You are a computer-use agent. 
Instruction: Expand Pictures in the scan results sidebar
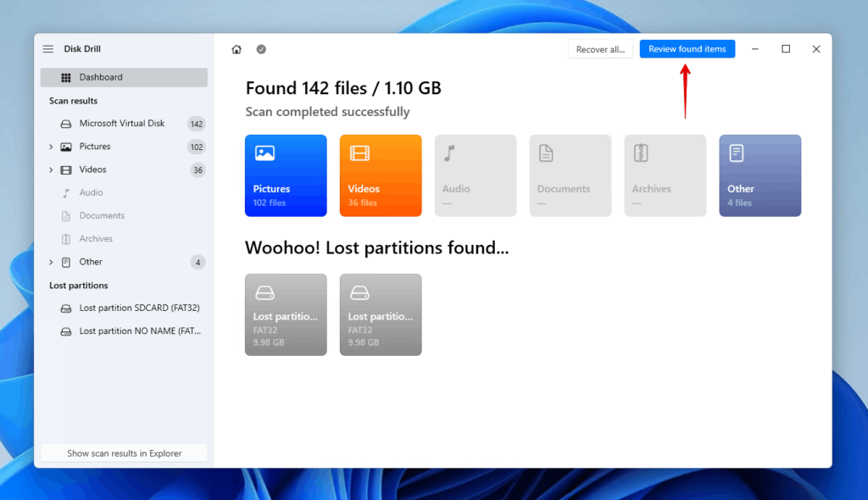coord(49,146)
